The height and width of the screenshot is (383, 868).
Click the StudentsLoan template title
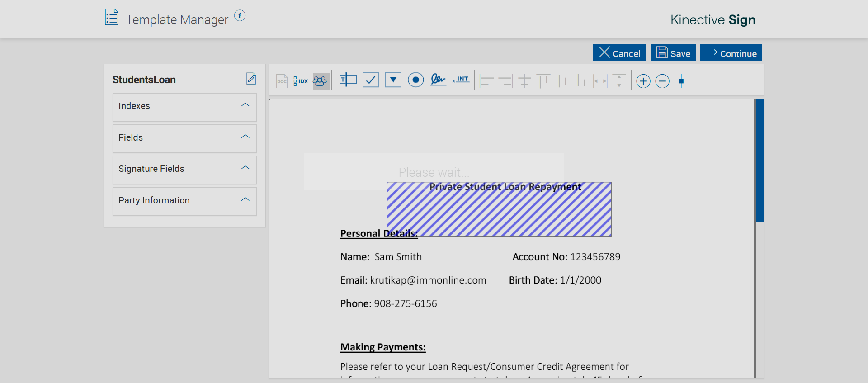tap(144, 80)
